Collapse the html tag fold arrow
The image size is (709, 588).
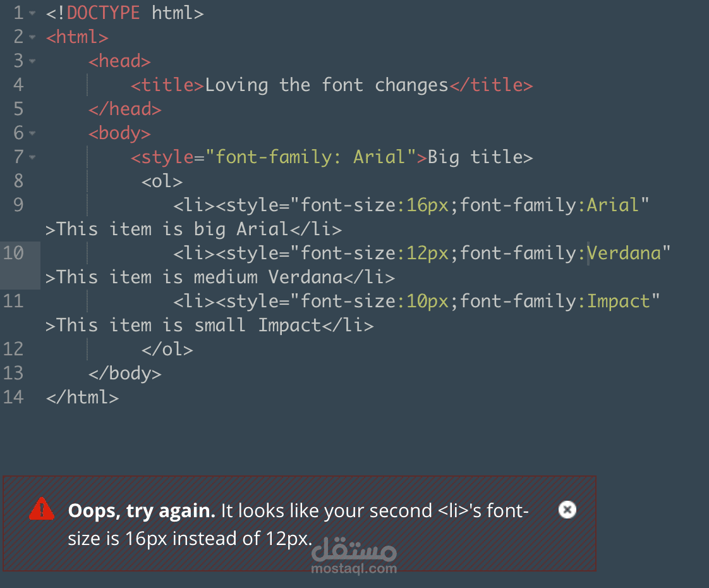(32, 37)
